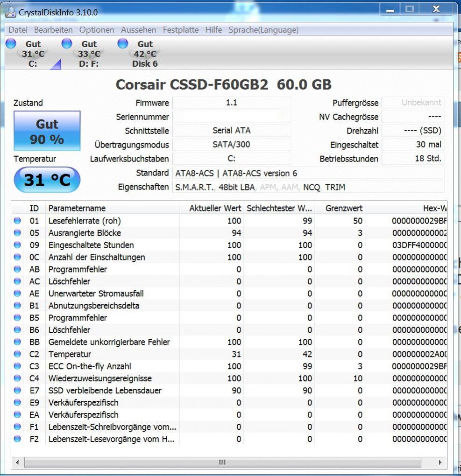
Task: Click the Schnittstelle field Serial ATA
Action: pyautogui.click(x=231, y=131)
